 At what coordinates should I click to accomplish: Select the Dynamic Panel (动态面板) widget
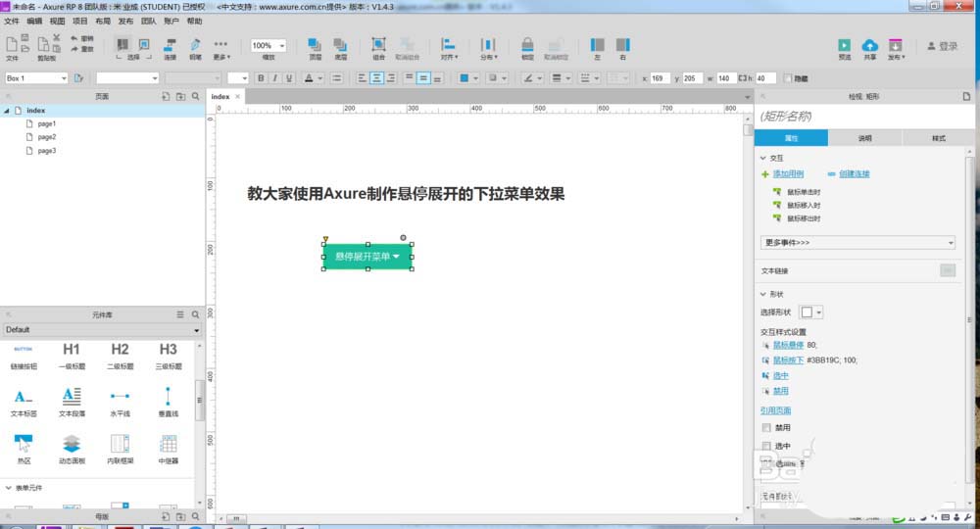72,450
